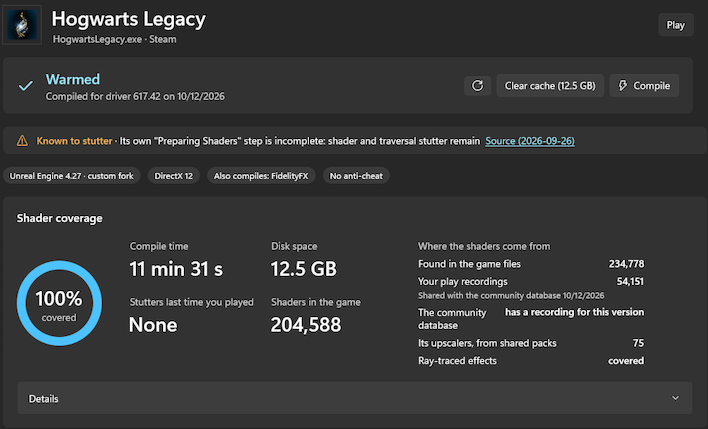This screenshot has height=429, width=708.
Task: Click Stutters last time you played label
Action: (191, 302)
